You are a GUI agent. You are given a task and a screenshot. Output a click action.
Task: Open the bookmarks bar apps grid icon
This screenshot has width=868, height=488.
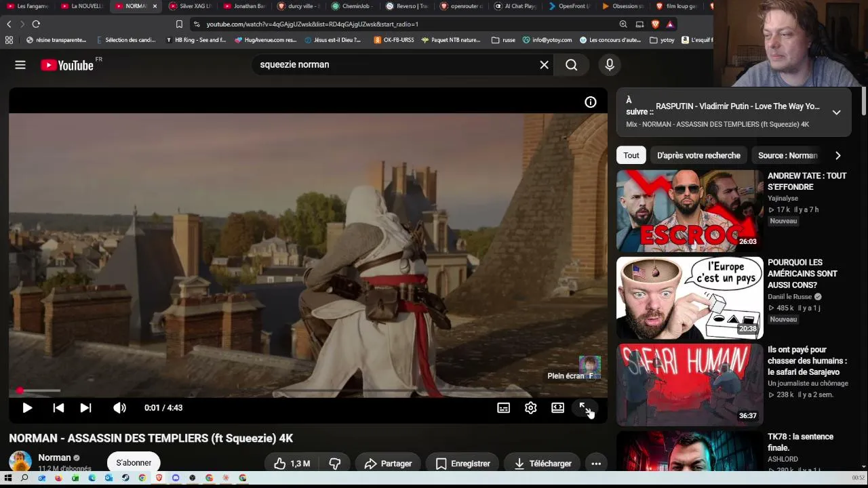[x=9, y=40]
